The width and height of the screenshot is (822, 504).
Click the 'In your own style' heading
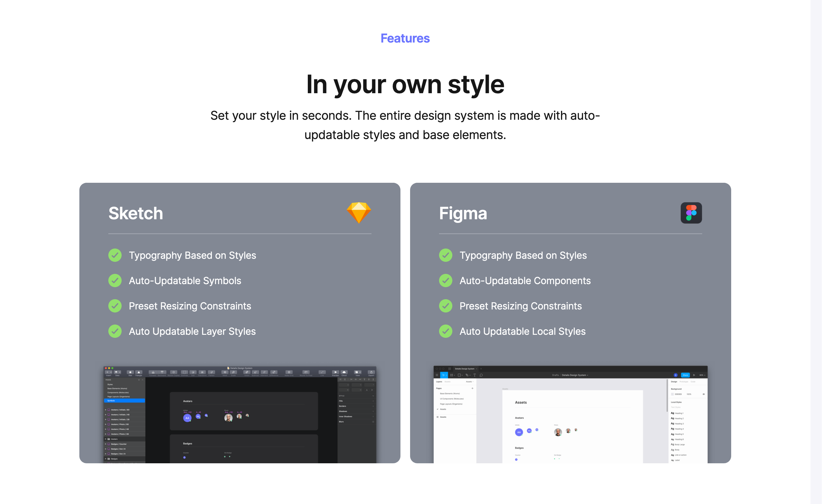click(405, 84)
